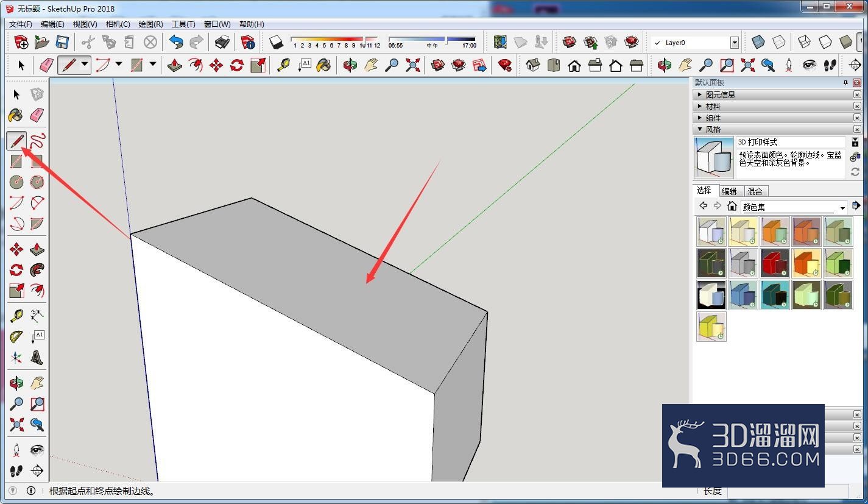Pick the yellow box style thumbnail
The height and width of the screenshot is (504, 868).
[711, 326]
